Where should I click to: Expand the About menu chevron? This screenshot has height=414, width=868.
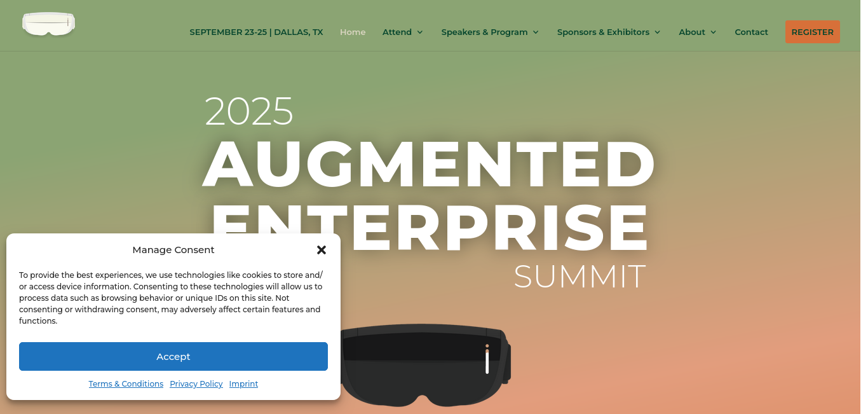coord(714,32)
